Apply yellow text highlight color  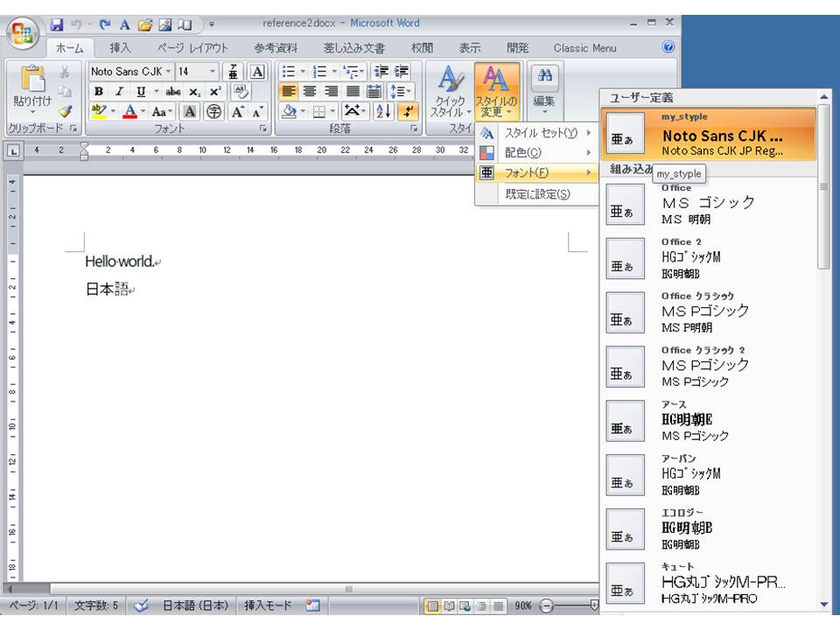click(99, 111)
